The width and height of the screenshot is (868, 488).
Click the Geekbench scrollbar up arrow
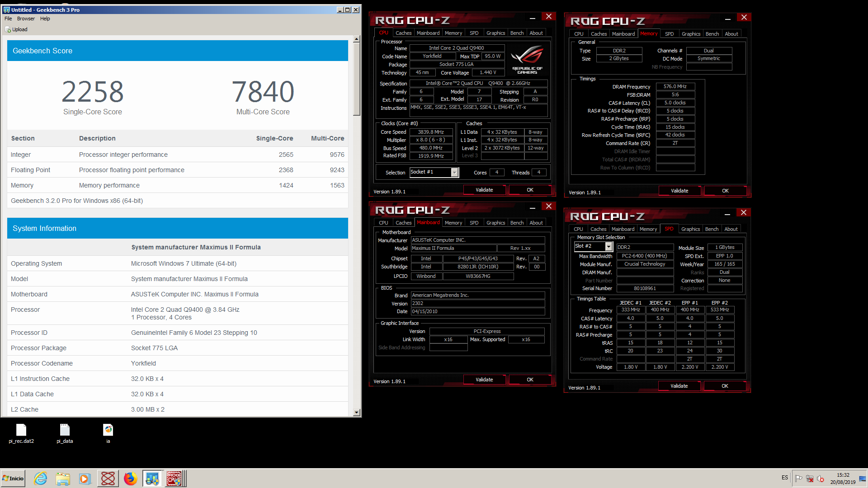(x=356, y=39)
